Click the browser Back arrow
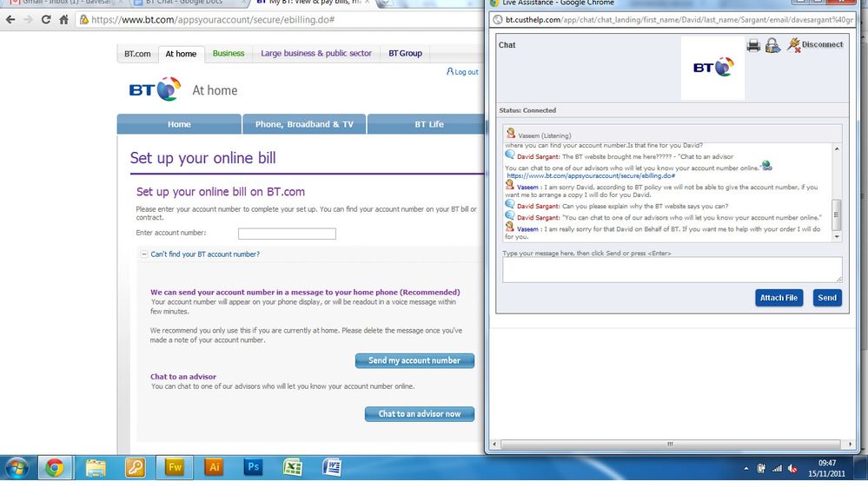The image size is (868, 488). (x=10, y=20)
